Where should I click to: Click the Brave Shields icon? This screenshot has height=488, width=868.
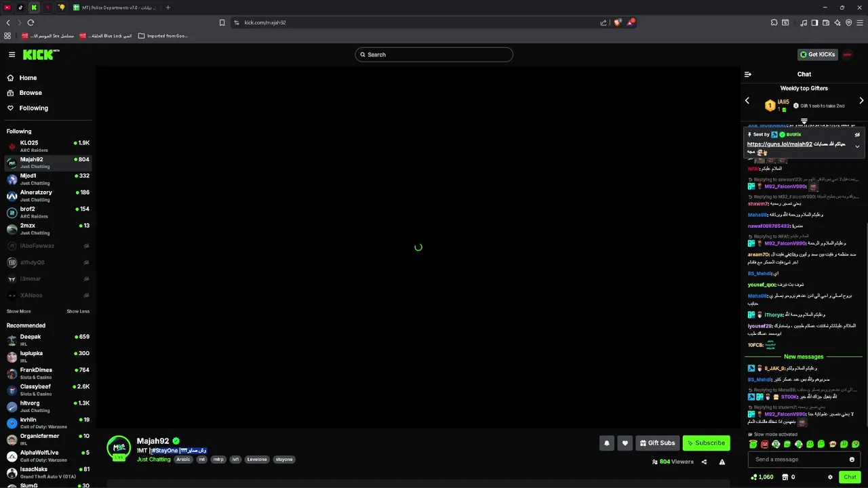[617, 22]
